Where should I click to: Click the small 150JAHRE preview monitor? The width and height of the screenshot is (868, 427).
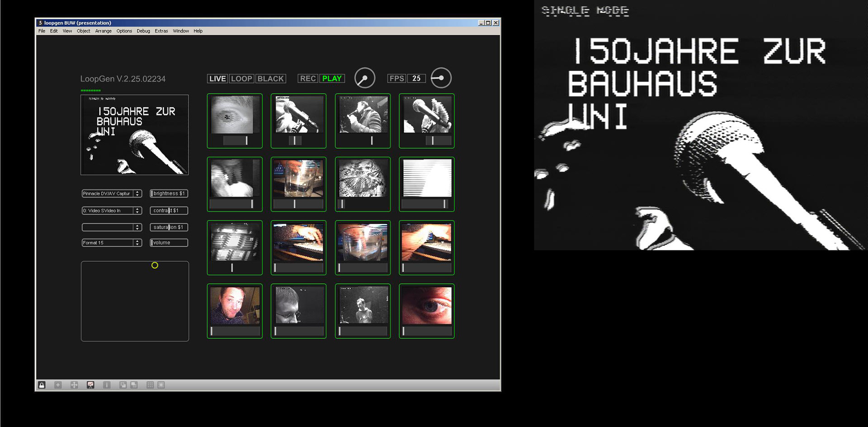[135, 135]
